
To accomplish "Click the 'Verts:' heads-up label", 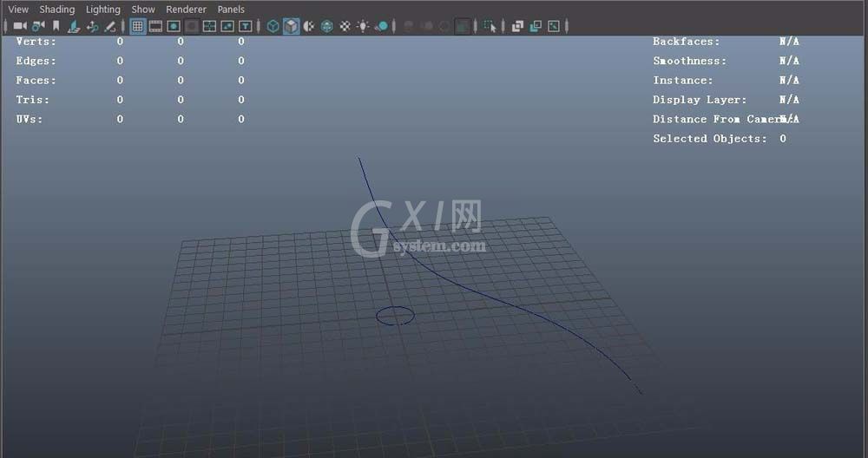I will click(36, 42).
